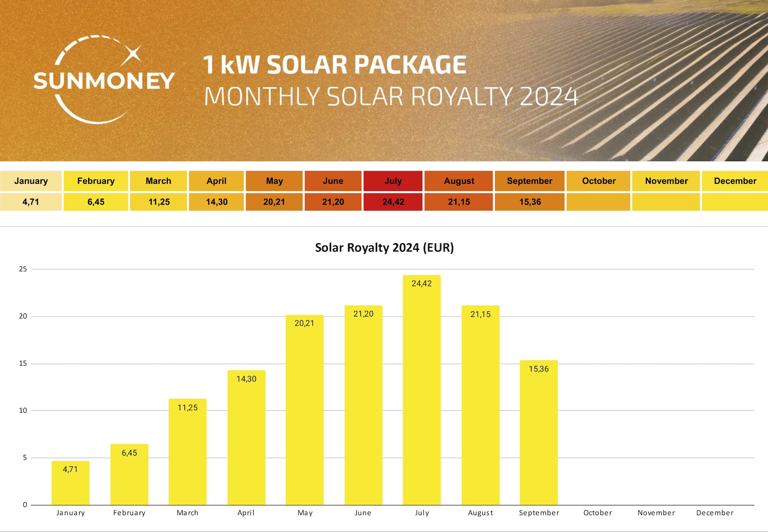Click the May bar labeled 20,21
The height and width of the screenshot is (532, 768).
point(304,412)
